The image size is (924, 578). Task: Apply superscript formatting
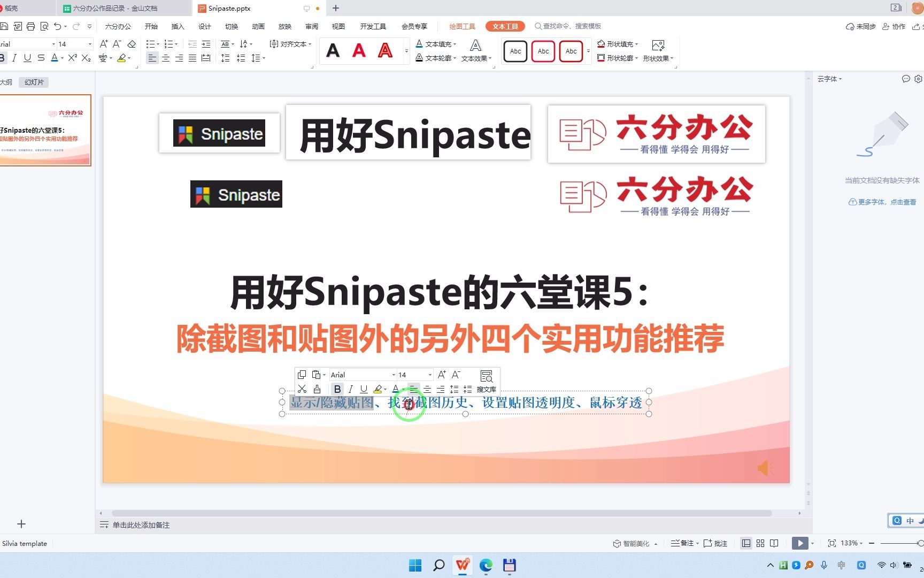coord(72,58)
